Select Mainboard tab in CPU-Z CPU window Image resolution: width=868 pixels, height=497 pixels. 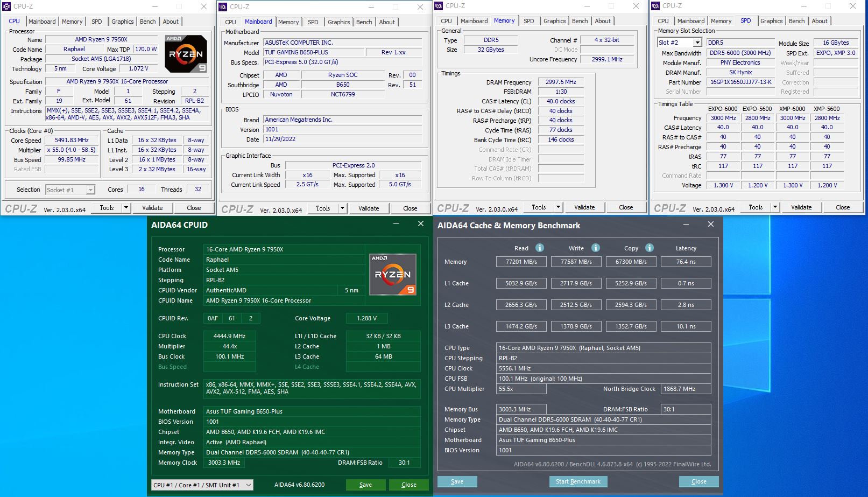point(42,22)
